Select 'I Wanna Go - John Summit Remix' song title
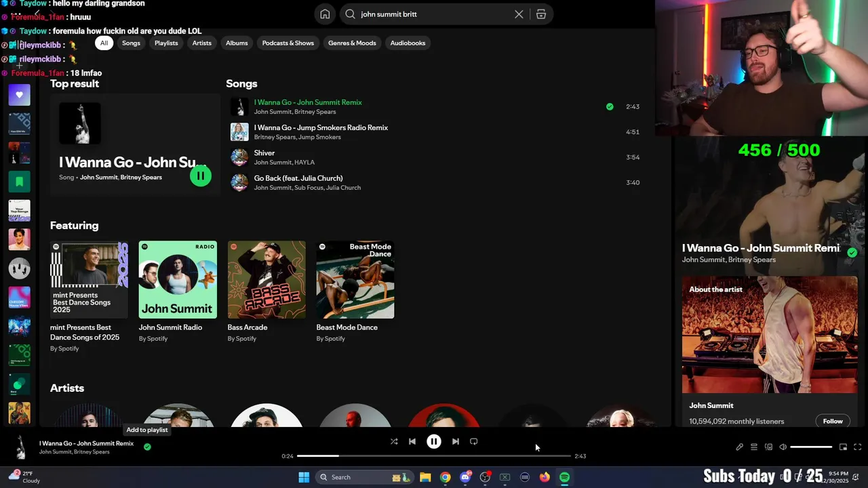The width and height of the screenshot is (868, 488). coord(308,102)
